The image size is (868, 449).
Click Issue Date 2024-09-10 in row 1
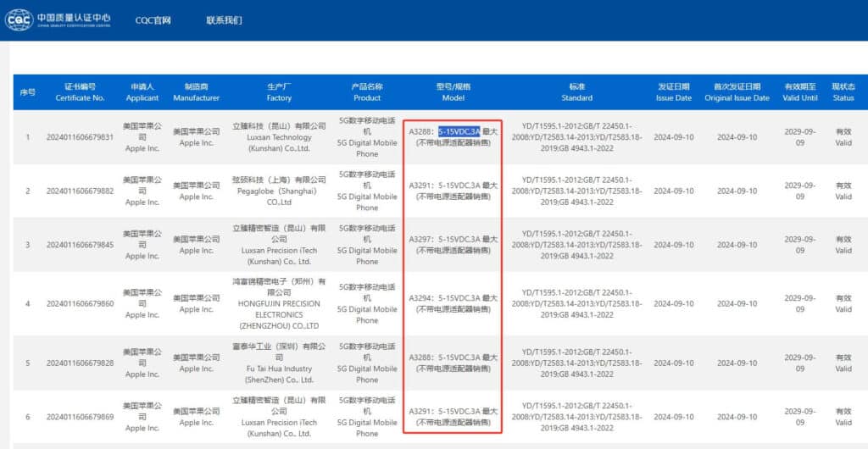(x=673, y=137)
